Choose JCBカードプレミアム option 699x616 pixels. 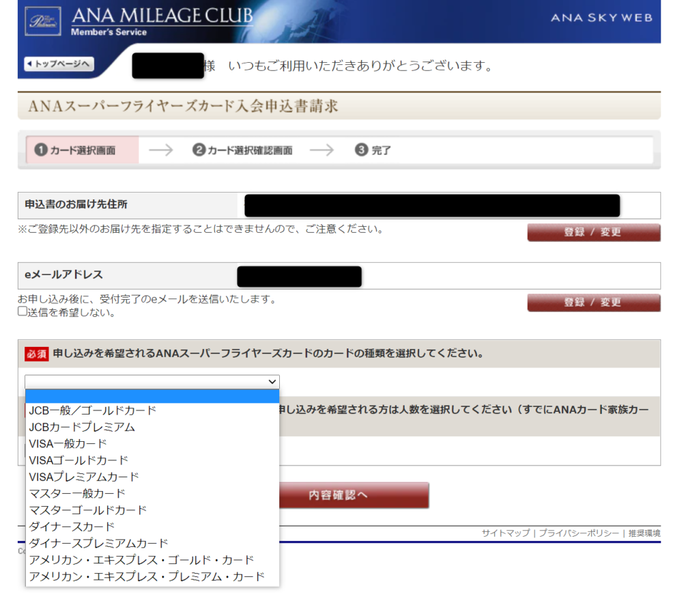tap(152, 428)
